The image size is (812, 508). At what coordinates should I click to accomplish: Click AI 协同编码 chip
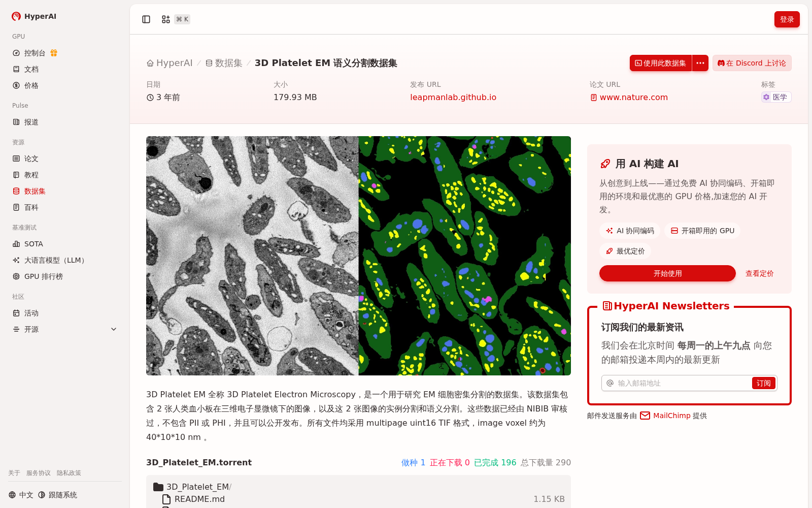(630, 231)
